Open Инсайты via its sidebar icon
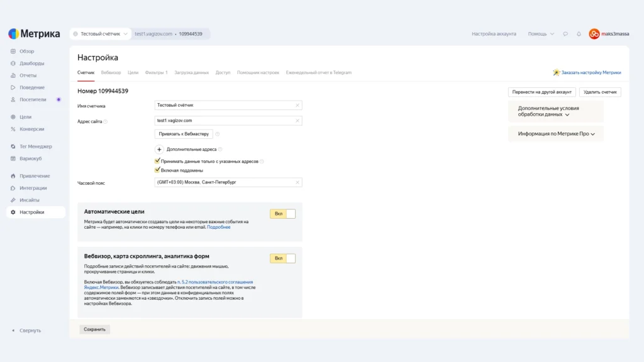This screenshot has height=362, width=644. tap(13, 200)
